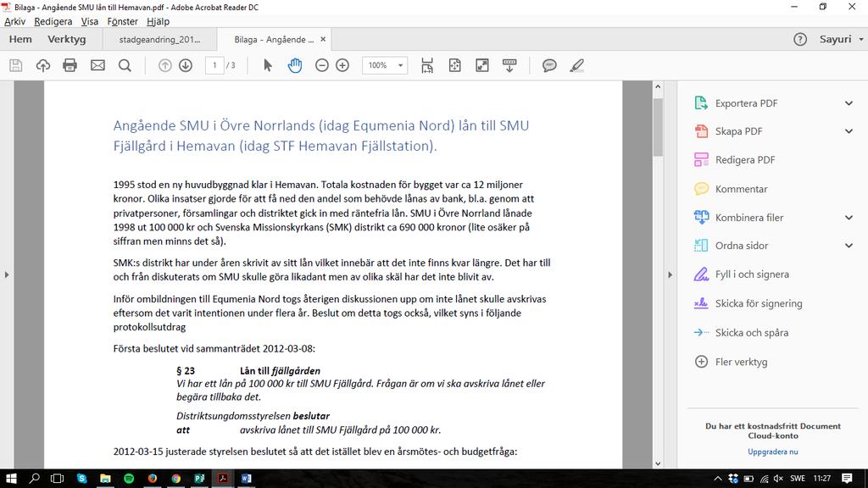The image size is (868, 488).
Task: Open Spotify from taskbar
Action: pos(129,479)
